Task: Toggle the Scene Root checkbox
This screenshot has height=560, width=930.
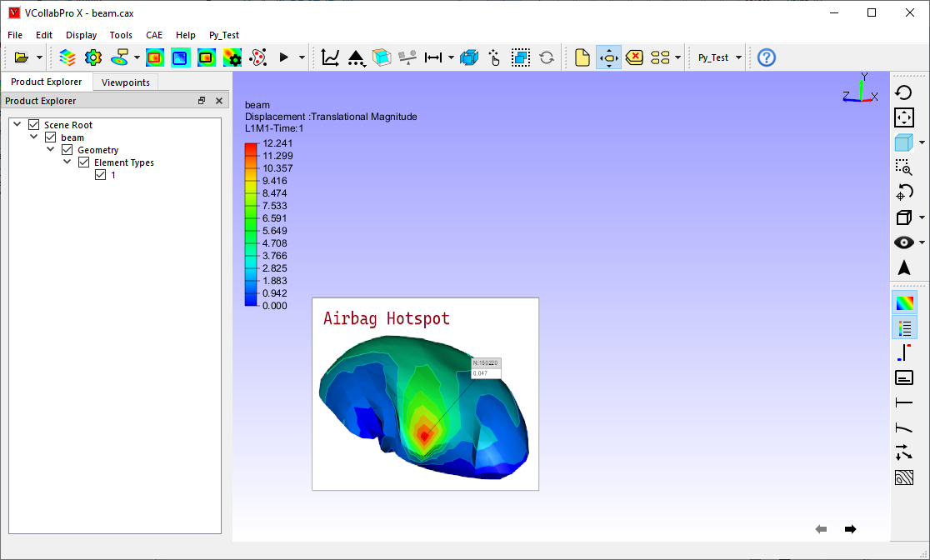Action: (x=34, y=124)
